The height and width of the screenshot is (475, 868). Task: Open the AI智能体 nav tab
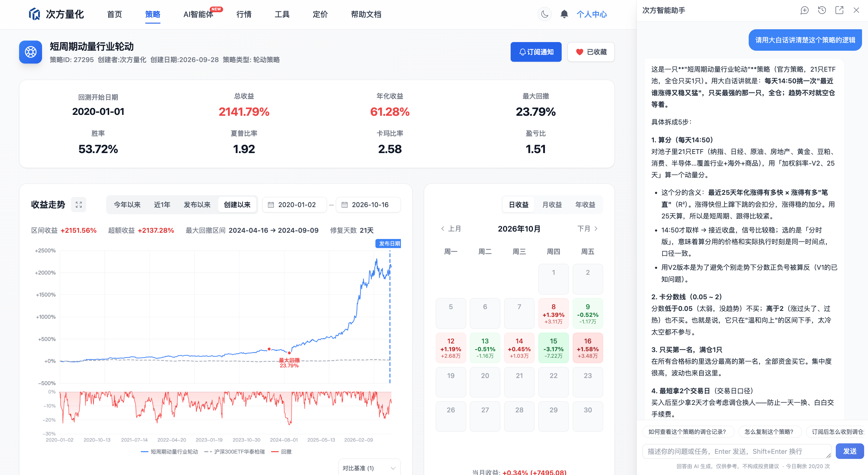coord(198,14)
